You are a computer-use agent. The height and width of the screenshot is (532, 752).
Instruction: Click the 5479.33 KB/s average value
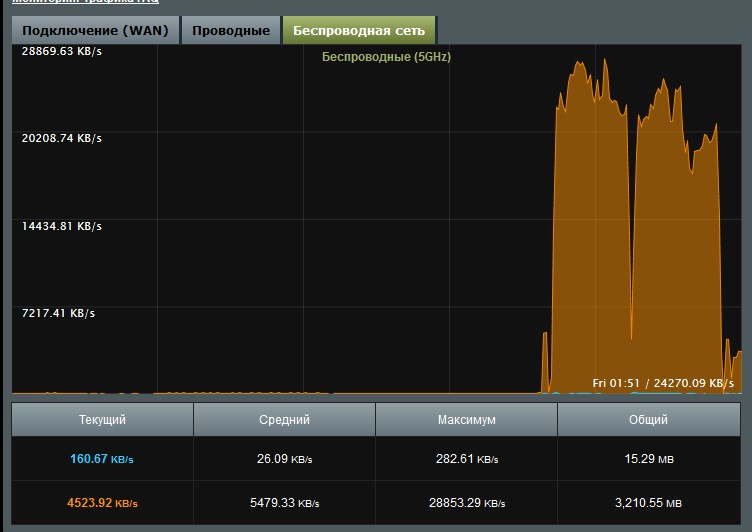pyautogui.click(x=284, y=504)
